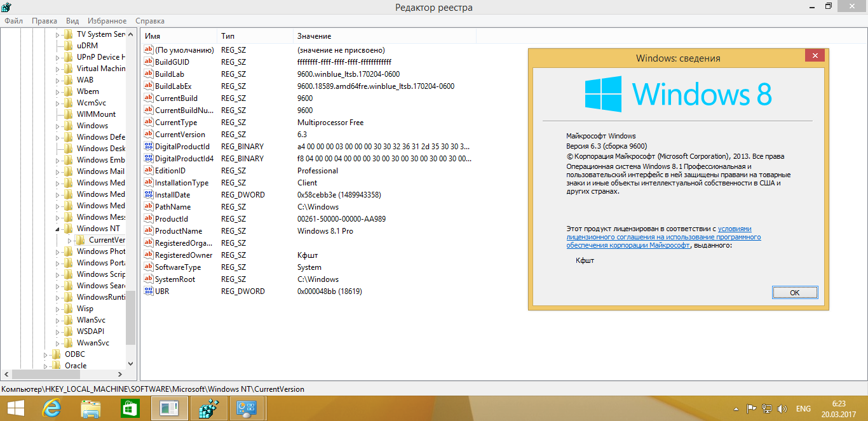This screenshot has height=421, width=868.
Task: Click the ENG input language indicator
Action: point(803,409)
